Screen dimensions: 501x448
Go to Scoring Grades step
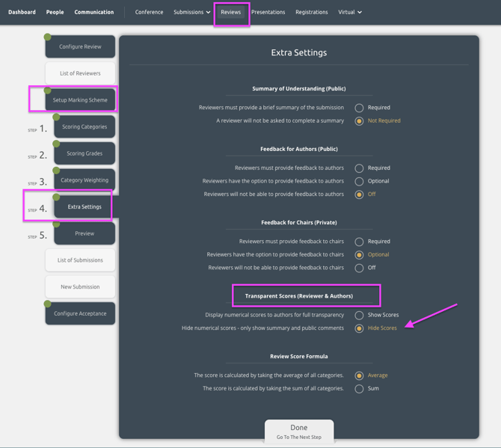tap(84, 153)
